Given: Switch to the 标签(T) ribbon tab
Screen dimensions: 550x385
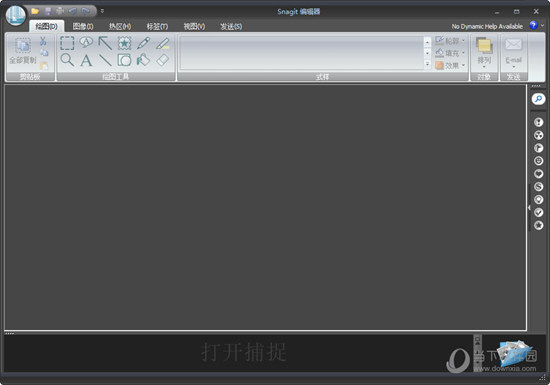Looking at the screenshot, I should pos(157,26).
